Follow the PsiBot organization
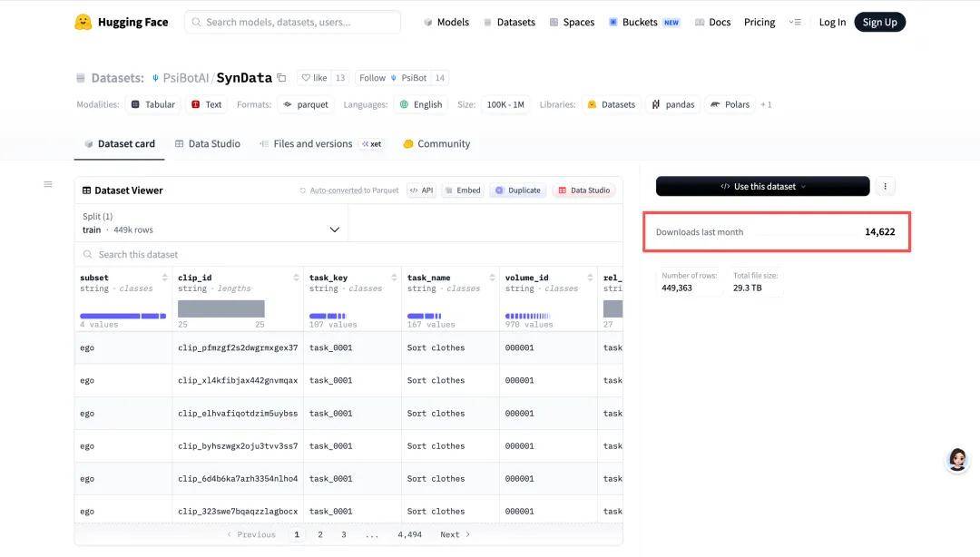Viewport: 980px width, 557px height. (x=393, y=78)
